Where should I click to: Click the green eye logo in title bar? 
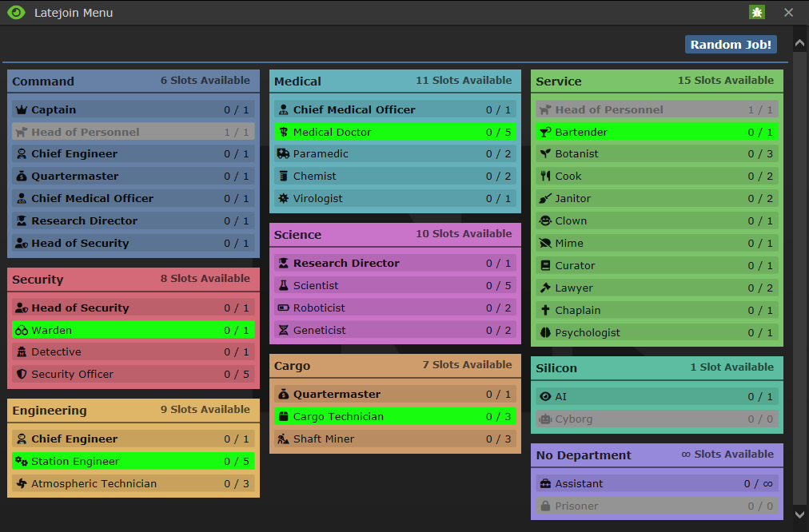tap(16, 12)
